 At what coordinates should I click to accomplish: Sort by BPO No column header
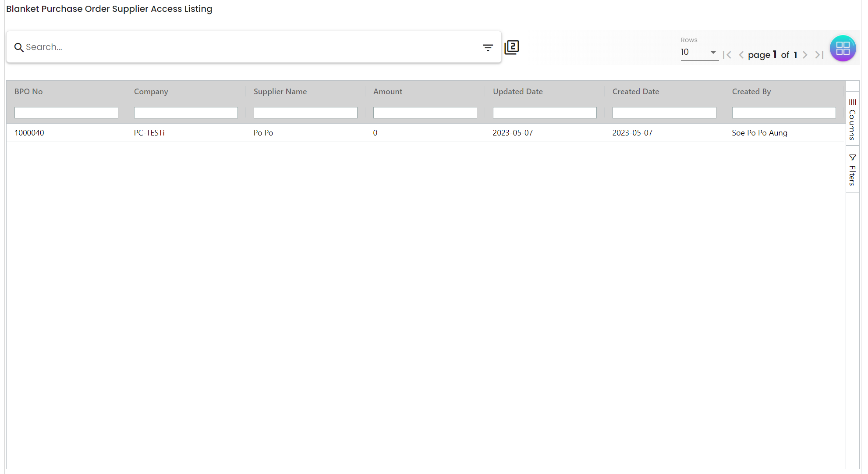pyautogui.click(x=28, y=91)
